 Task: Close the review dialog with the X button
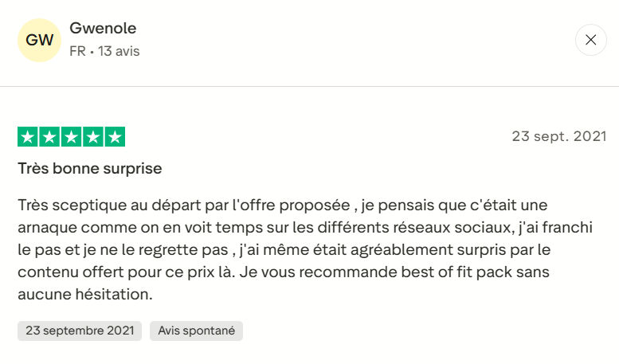tap(590, 40)
